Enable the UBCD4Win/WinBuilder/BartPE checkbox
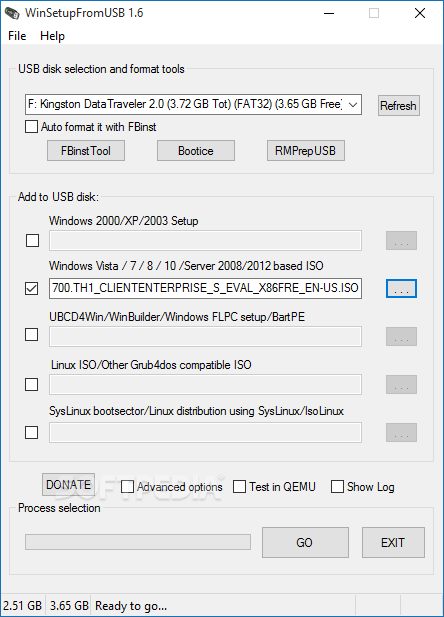This screenshot has height=617, width=444. (31, 335)
